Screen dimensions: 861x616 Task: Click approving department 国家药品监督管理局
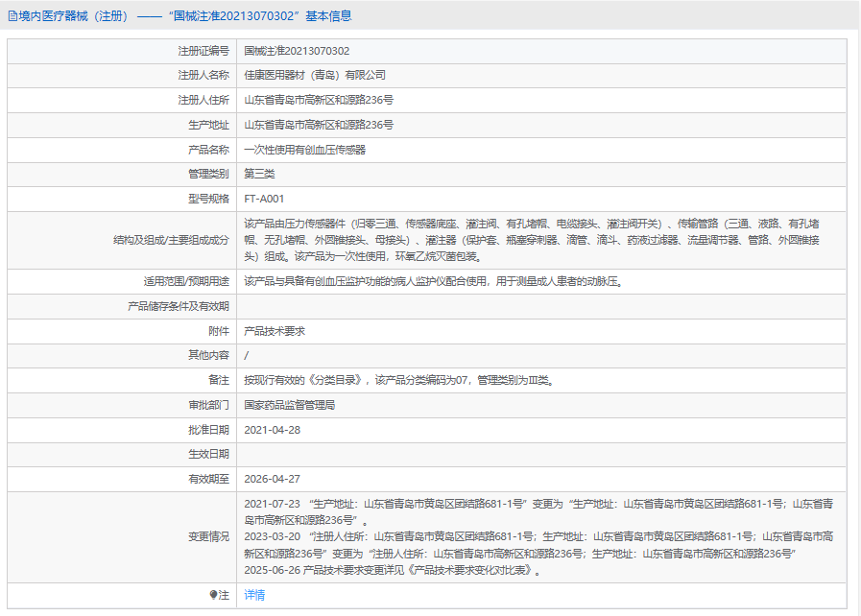[290, 405]
